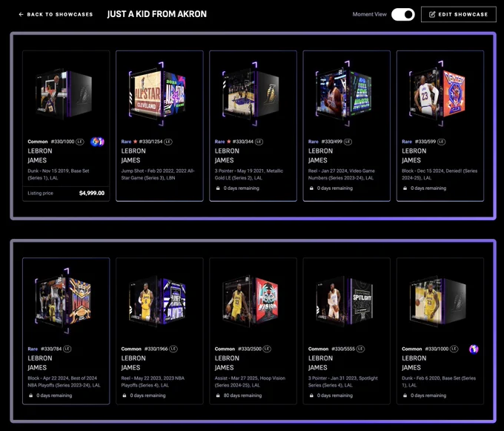This screenshot has height=431, width=504.
Task: Click 'Jump Shot - Feb 20 2022' description
Action: (x=158, y=174)
